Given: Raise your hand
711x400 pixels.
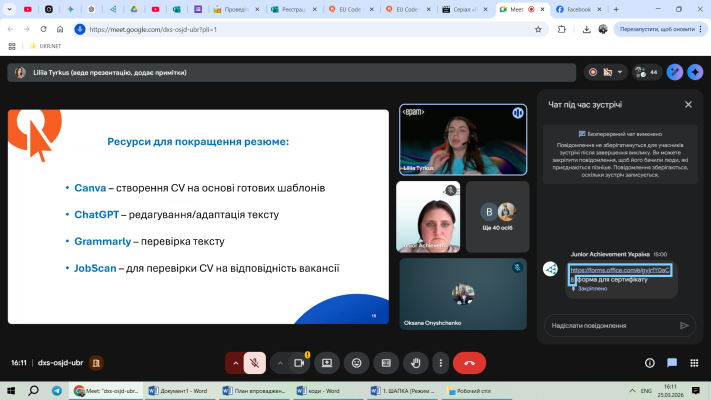Looking at the screenshot, I should [x=416, y=363].
